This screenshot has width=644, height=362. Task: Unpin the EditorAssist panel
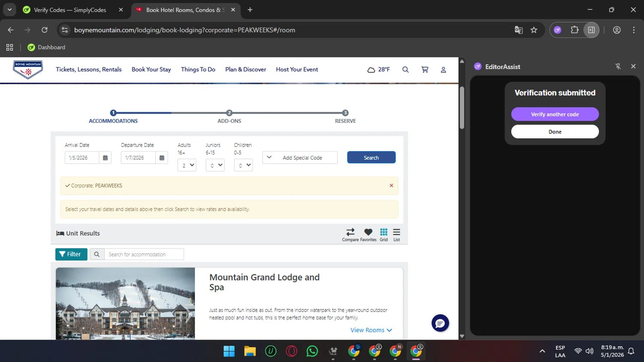click(x=618, y=67)
